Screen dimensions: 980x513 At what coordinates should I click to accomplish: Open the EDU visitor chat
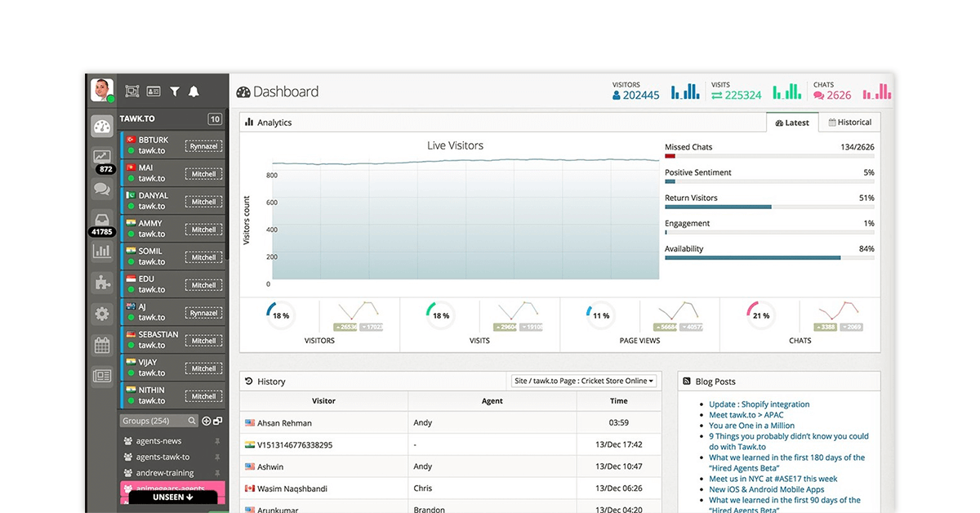pyautogui.click(x=172, y=284)
